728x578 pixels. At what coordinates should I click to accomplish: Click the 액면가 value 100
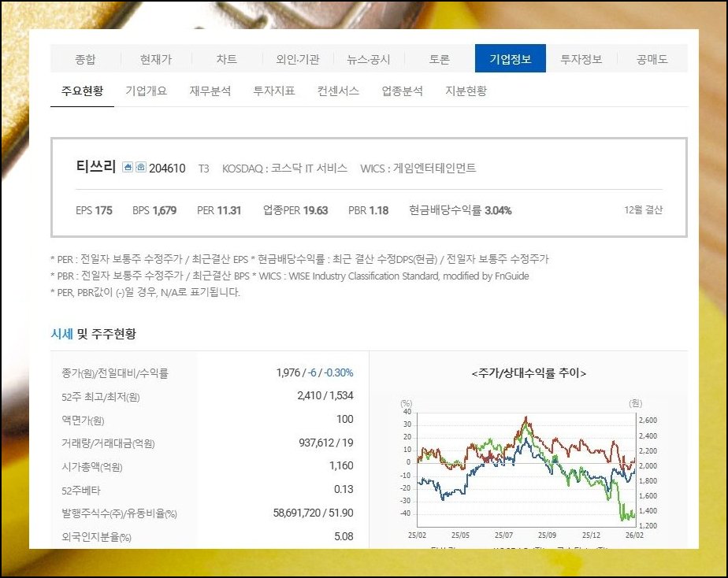[x=345, y=420]
